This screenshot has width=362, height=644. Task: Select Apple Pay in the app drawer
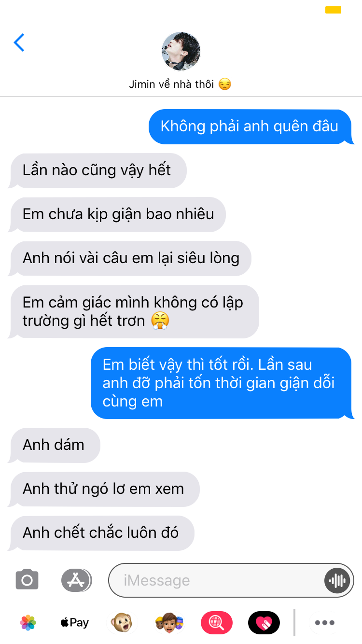click(74, 623)
